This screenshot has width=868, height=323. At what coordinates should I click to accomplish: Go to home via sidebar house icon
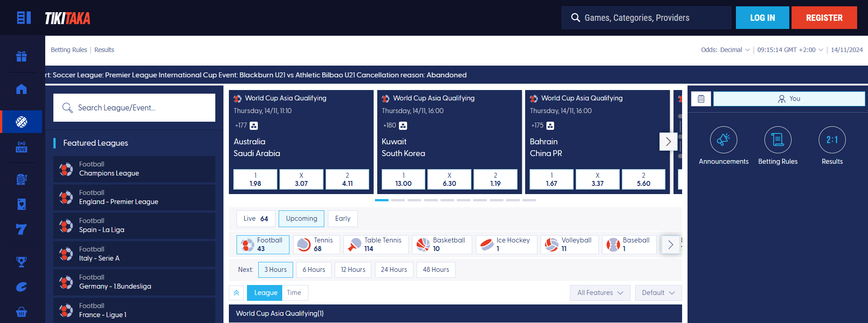[x=21, y=89]
